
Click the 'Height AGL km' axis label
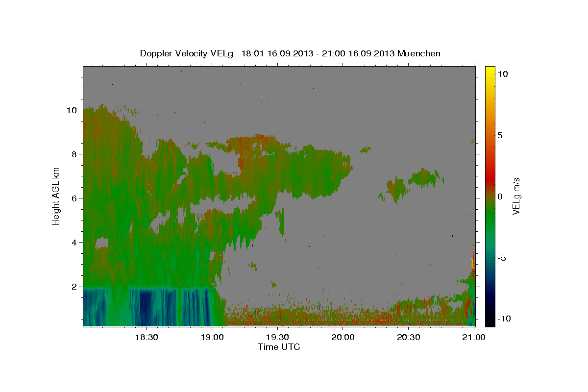[x=56, y=196]
